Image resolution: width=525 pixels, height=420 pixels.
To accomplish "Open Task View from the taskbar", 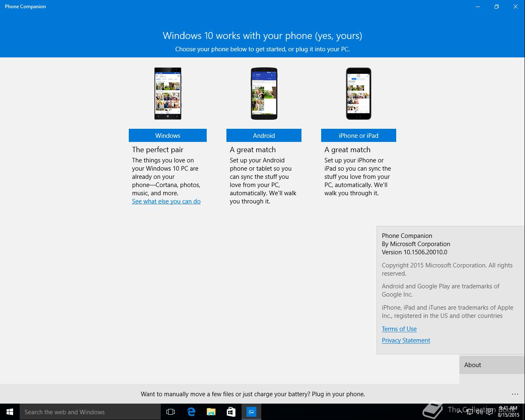I will coord(171,412).
